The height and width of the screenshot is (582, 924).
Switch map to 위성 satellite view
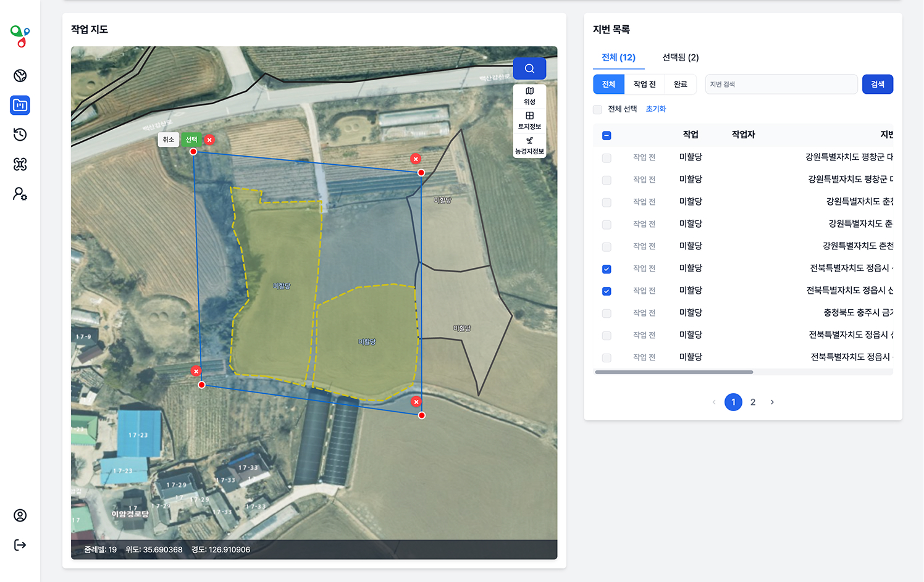click(529, 96)
